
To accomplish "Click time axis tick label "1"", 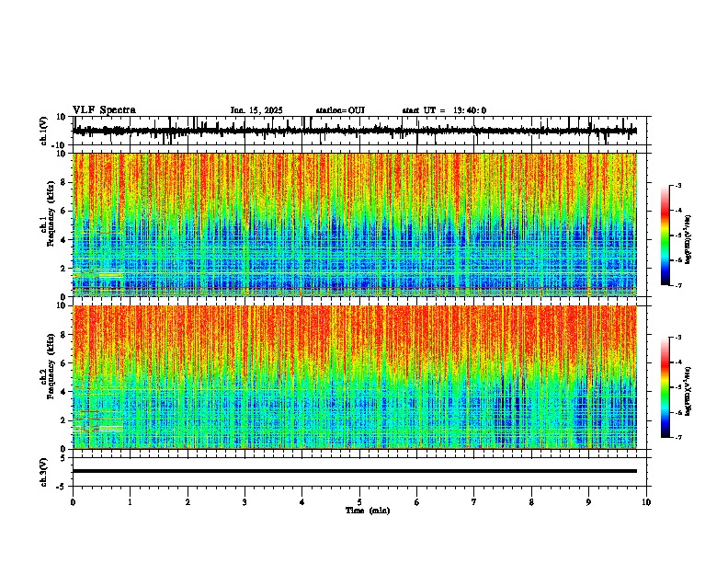I will [x=130, y=502].
